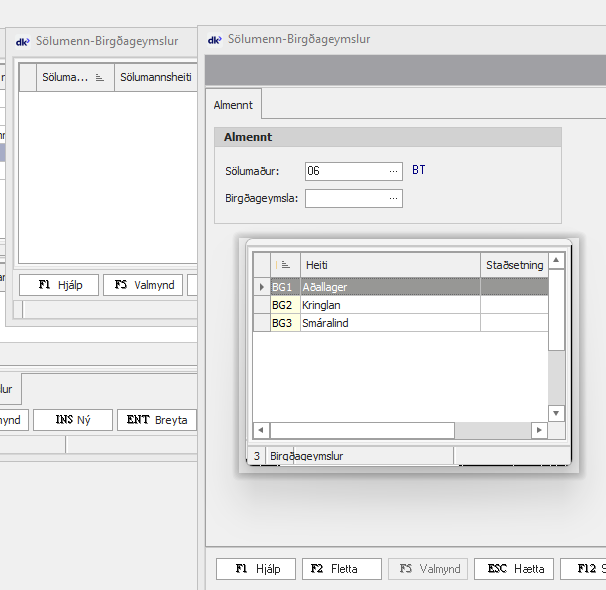Select the Aðallager row in the lookup
The height and width of the screenshot is (590, 606).
[390, 287]
